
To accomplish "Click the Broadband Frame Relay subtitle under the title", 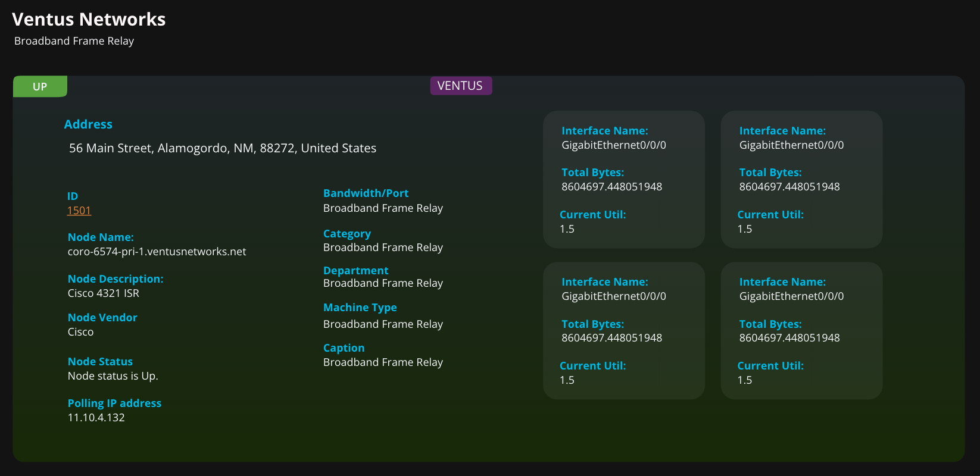I will pos(74,41).
